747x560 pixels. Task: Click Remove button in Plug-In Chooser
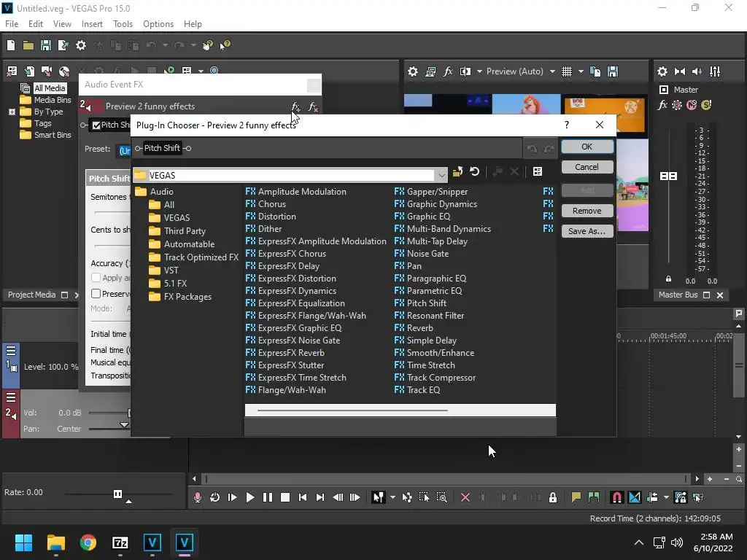pyautogui.click(x=587, y=211)
